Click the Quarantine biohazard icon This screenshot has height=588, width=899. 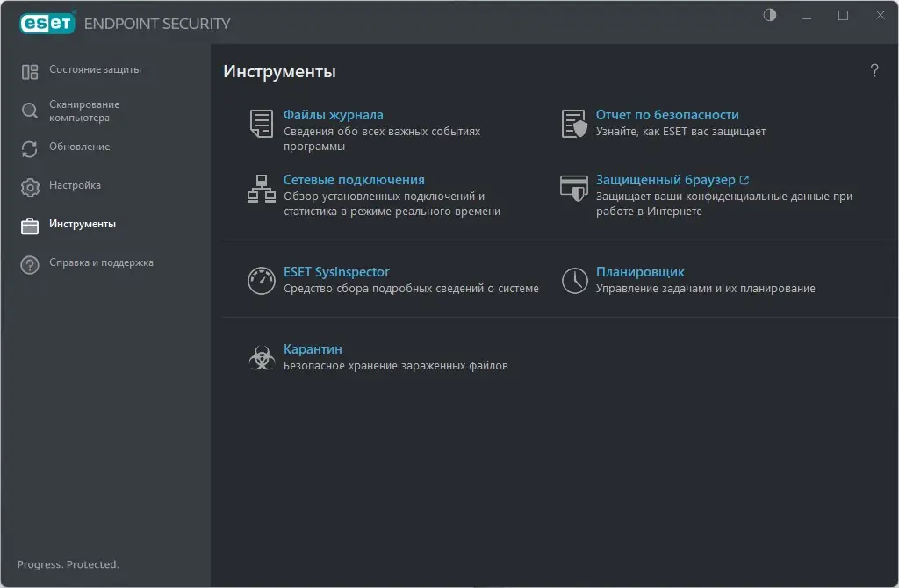point(262,357)
